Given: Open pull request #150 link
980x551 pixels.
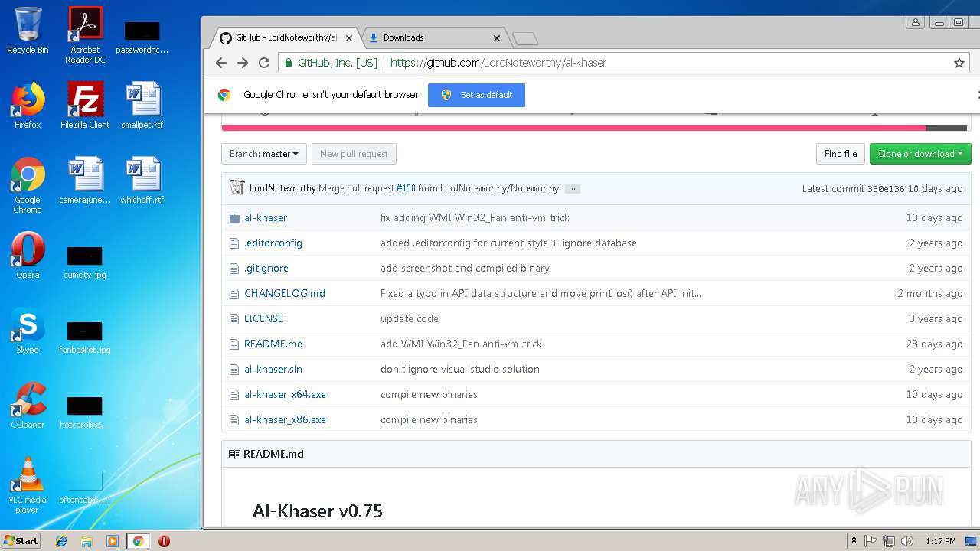Looking at the screenshot, I should tap(406, 188).
